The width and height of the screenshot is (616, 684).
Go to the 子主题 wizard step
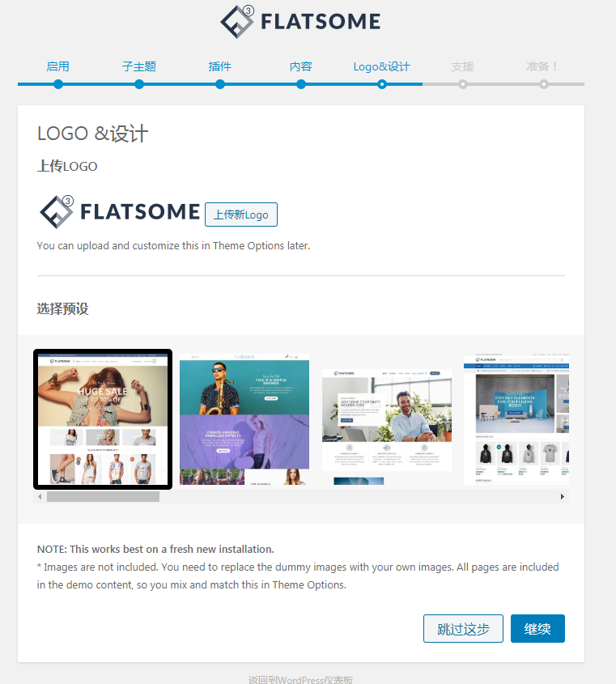click(x=139, y=66)
